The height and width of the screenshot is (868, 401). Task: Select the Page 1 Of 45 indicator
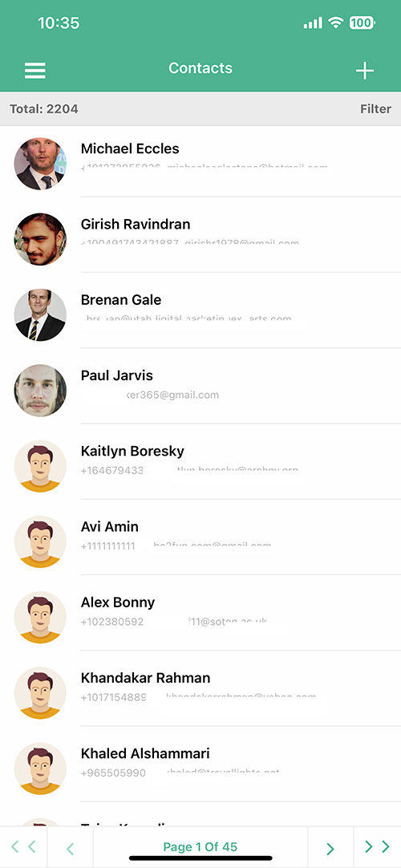click(200, 846)
